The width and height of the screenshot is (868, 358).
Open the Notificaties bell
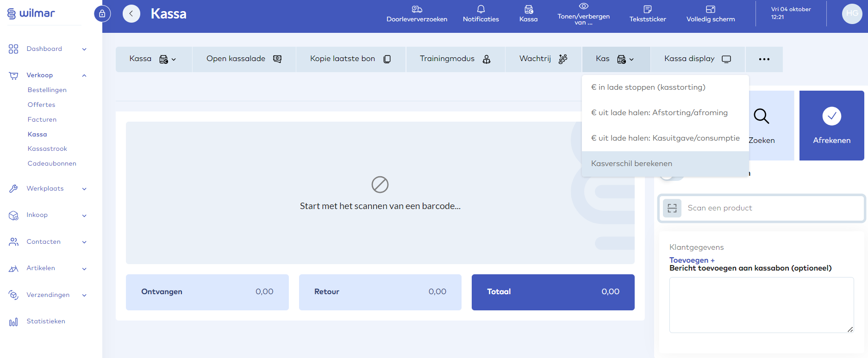481,14
